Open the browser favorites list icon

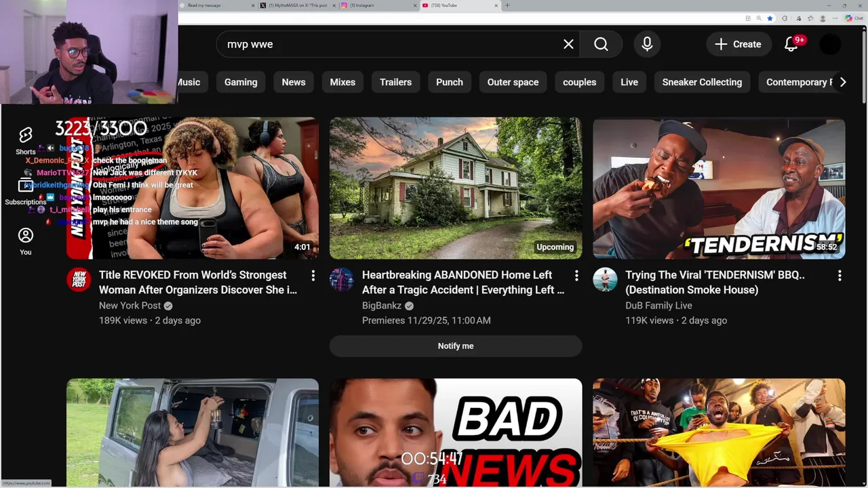click(x=810, y=18)
